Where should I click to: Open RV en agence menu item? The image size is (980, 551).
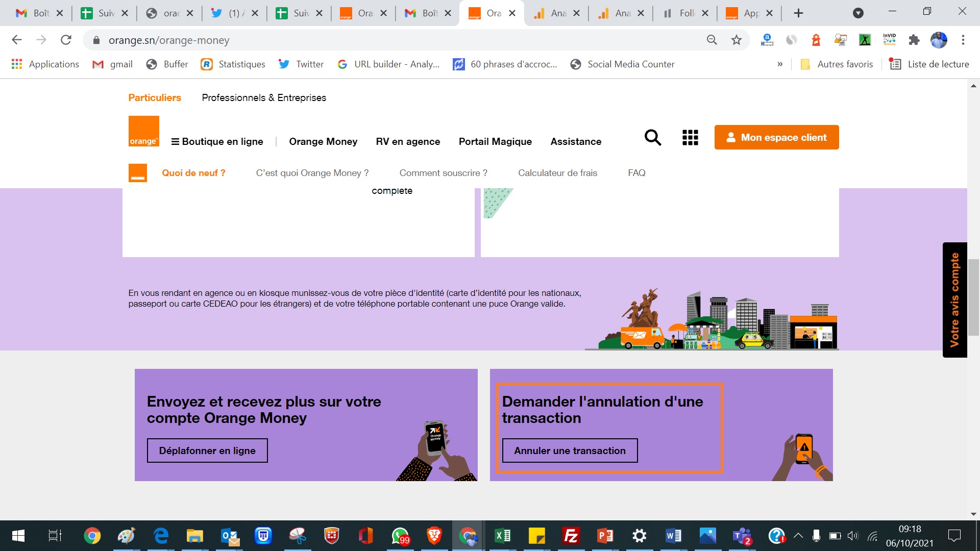[x=408, y=141]
